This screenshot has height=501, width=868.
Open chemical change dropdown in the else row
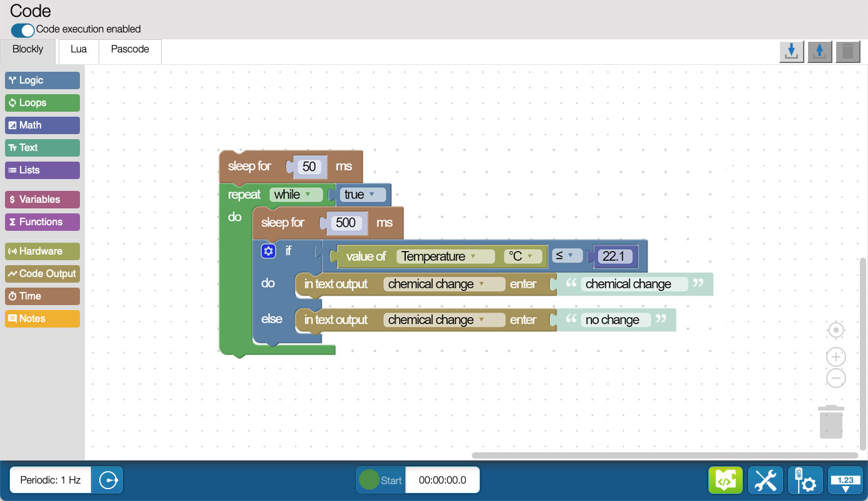444,320
